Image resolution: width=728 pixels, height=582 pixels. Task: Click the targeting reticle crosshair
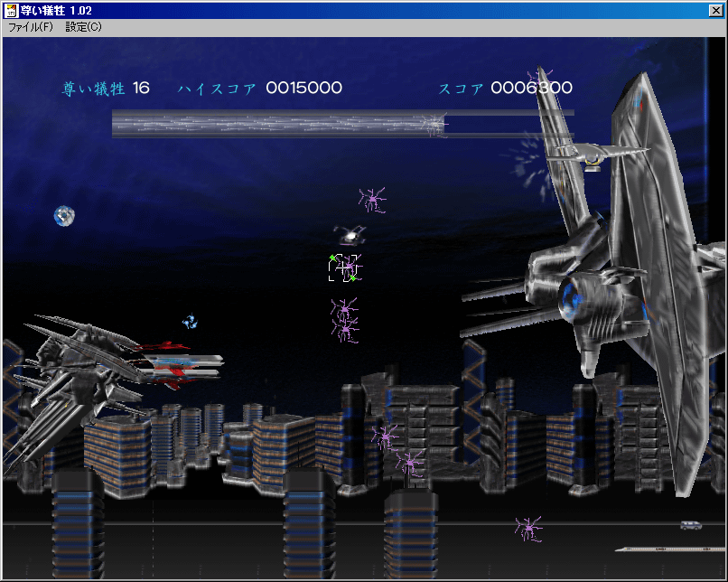pyautogui.click(x=344, y=268)
